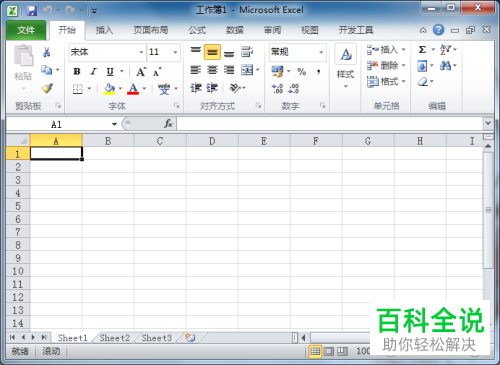Align text to bottom of cell

pyautogui.click(x=229, y=53)
